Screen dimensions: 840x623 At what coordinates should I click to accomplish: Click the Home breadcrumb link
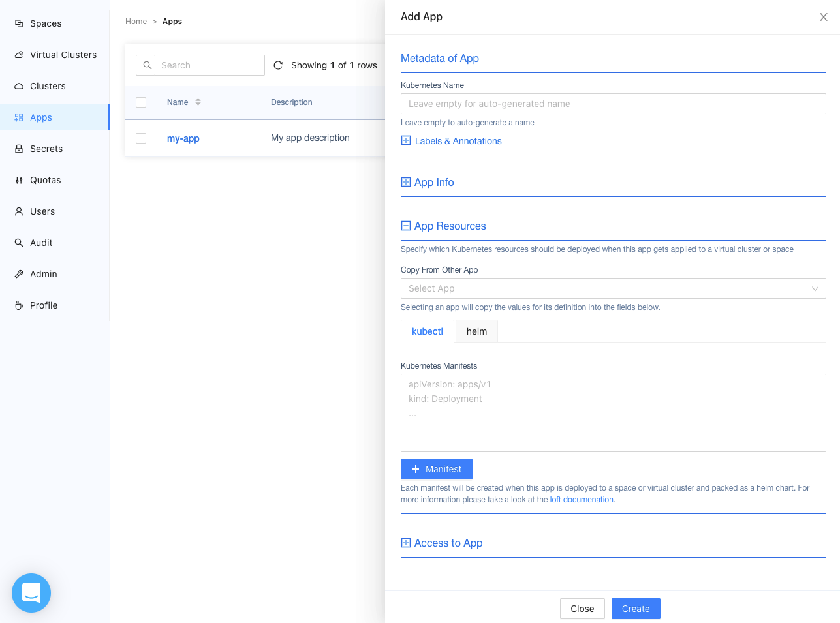(x=136, y=22)
